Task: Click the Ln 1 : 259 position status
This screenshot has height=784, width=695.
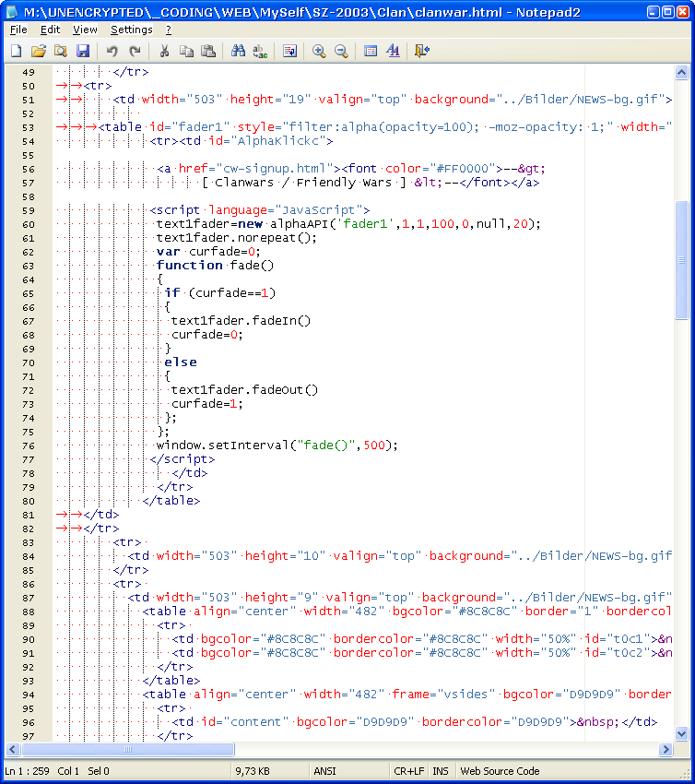Action: tap(28, 771)
